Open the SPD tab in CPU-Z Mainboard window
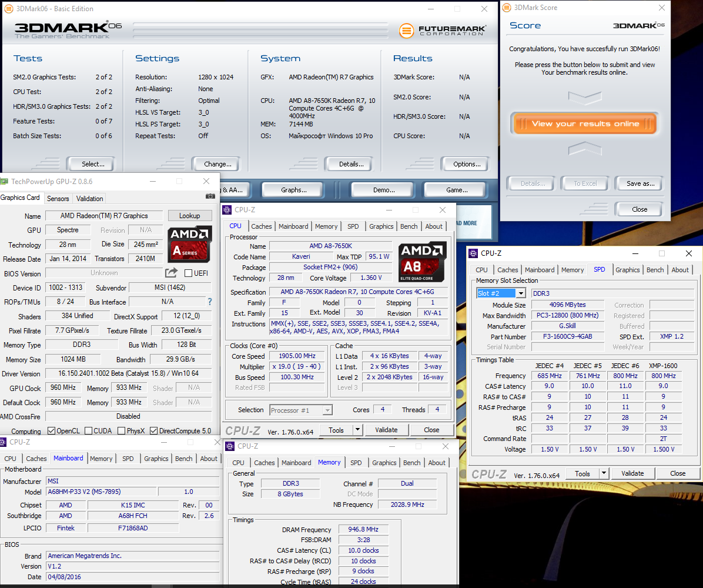This screenshot has width=703, height=588. coord(128,459)
